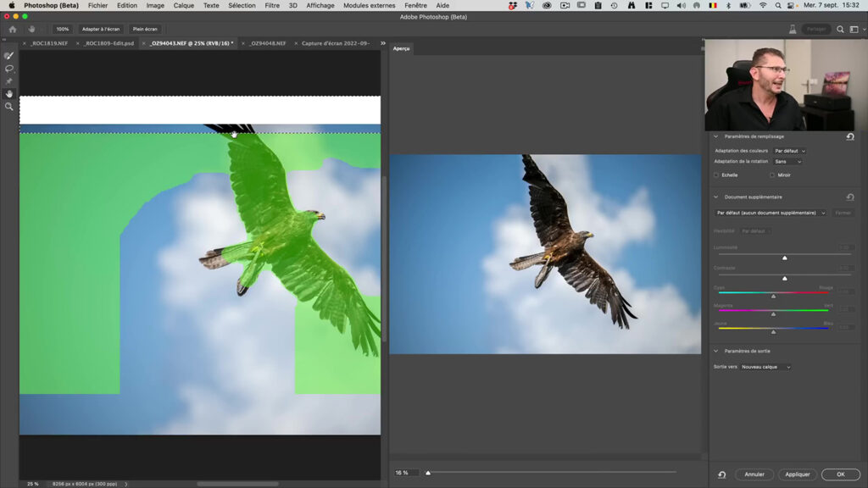Screen dimensions: 868x488
Task: Confirm with the OK button
Action: click(x=840, y=474)
